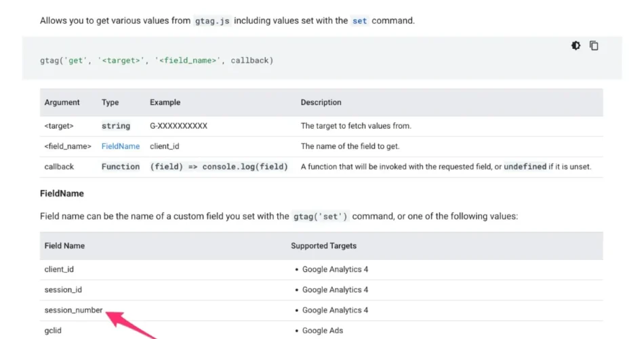The height and width of the screenshot is (339, 644).
Task: Toggle dark code theme icon
Action: pos(576,45)
